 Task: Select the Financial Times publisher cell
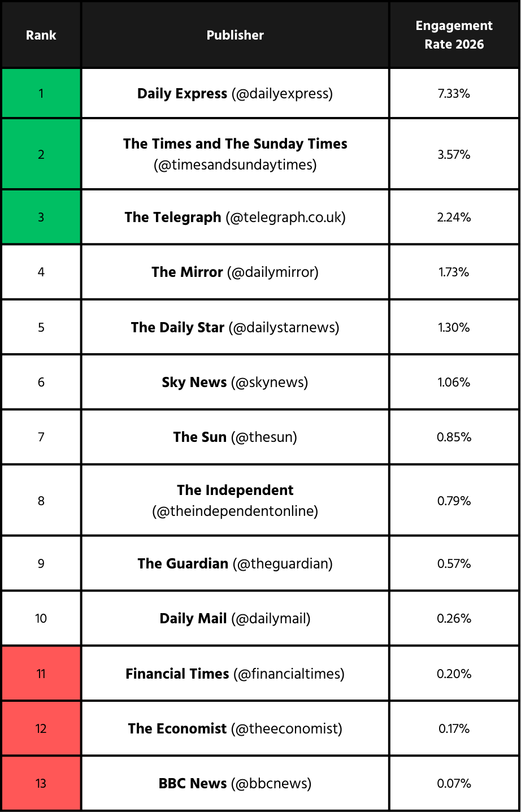(x=235, y=674)
